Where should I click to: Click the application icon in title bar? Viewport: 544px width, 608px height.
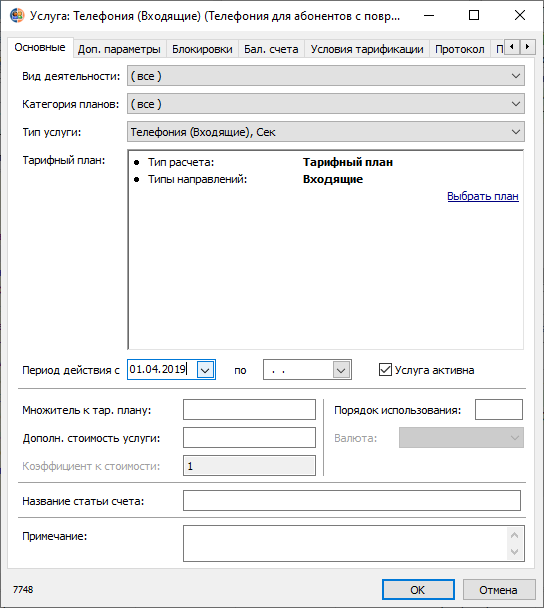17,16
